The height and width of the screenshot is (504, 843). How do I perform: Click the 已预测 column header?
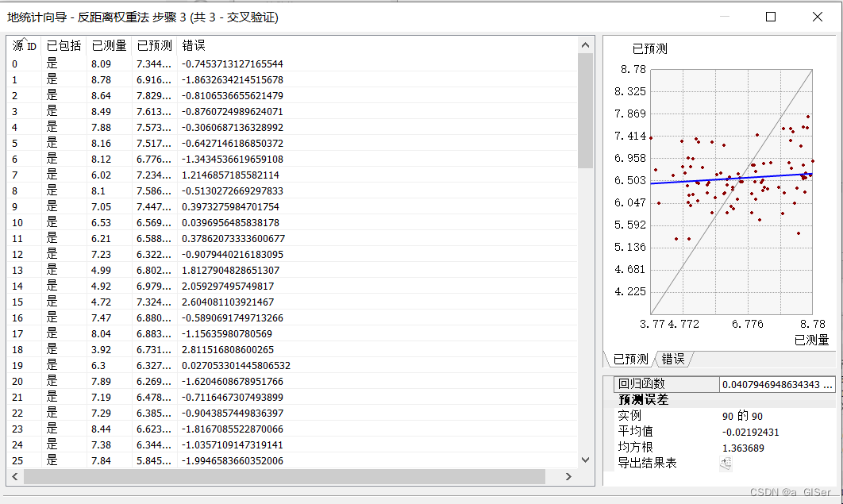click(154, 46)
